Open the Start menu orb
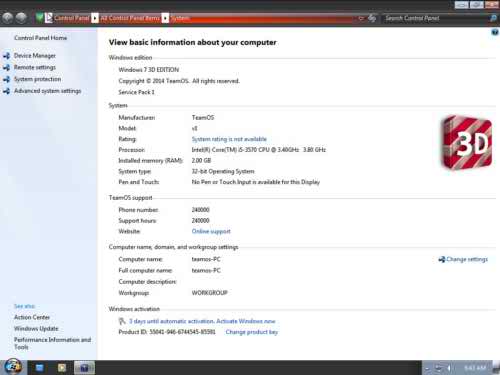500x375 pixels. tap(13, 367)
